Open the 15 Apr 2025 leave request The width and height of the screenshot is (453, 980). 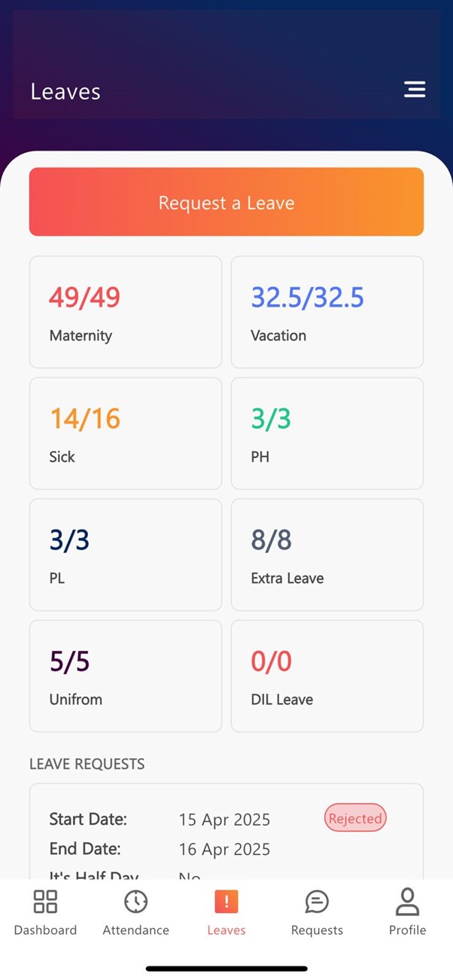pos(226,832)
